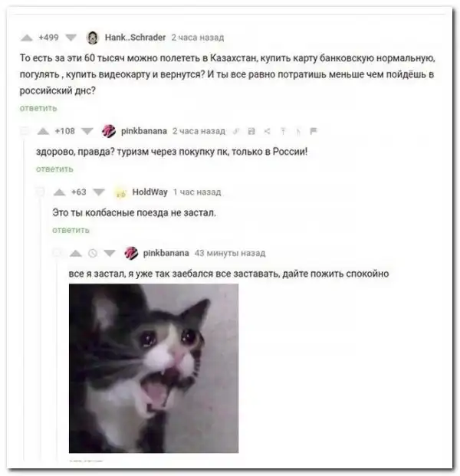Click Hank..Schrader's avatar picture
This screenshot has width=460, height=476.
[92, 38]
